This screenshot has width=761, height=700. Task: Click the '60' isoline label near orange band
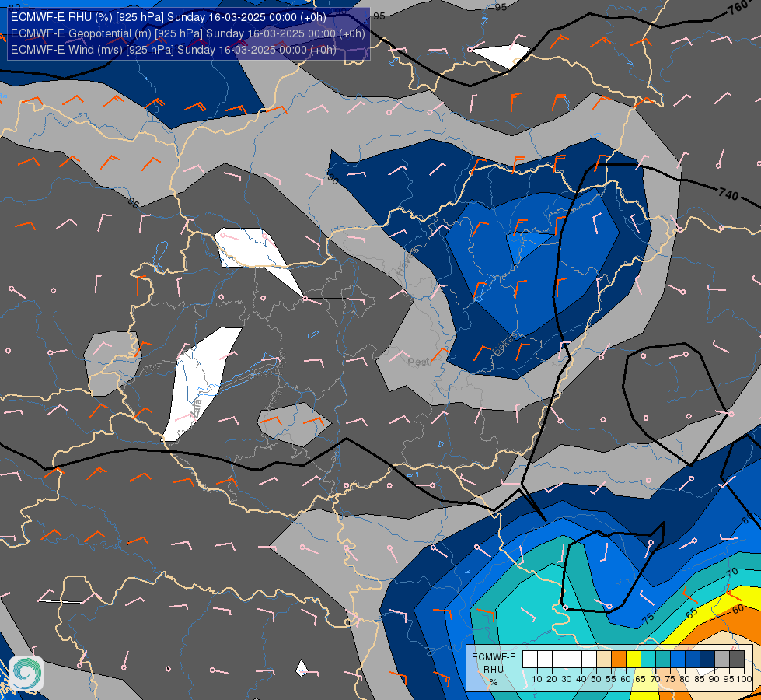point(737,608)
